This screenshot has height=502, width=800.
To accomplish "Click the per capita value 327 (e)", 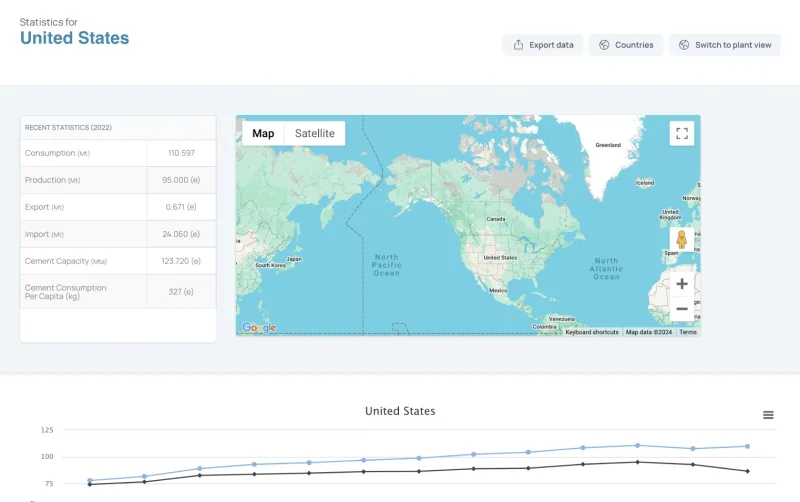I will pyautogui.click(x=181, y=292).
